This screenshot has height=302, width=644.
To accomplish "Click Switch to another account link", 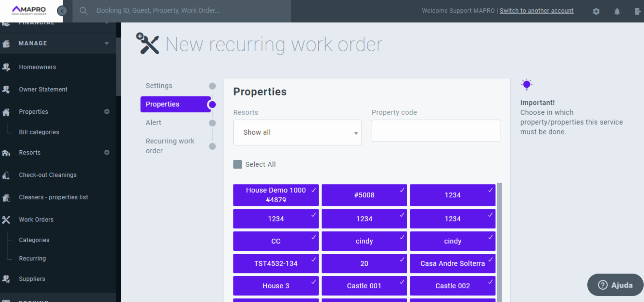I will click(536, 11).
